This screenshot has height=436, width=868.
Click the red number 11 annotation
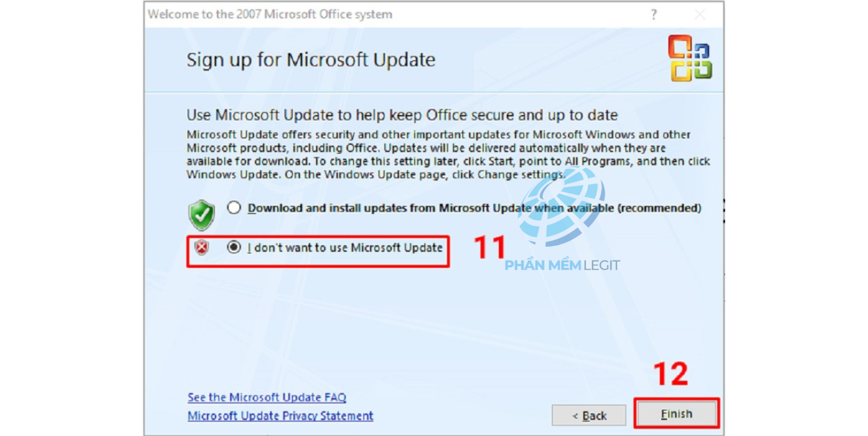point(490,247)
